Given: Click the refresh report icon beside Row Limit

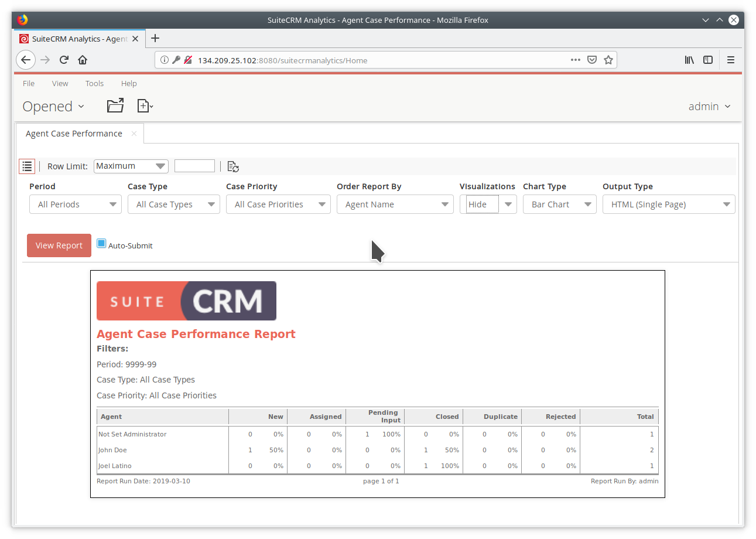Looking at the screenshot, I should click(232, 166).
